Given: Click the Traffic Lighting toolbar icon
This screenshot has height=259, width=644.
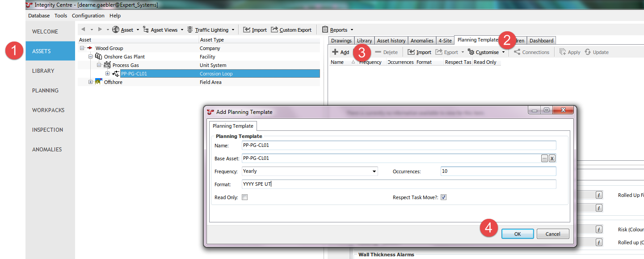Looking at the screenshot, I should tap(190, 30).
